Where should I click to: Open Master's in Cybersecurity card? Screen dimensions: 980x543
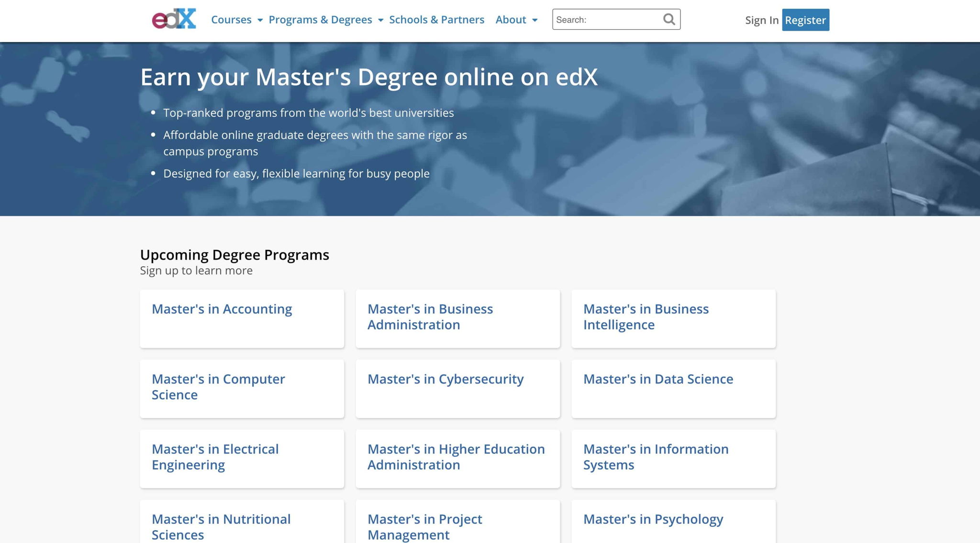click(458, 389)
